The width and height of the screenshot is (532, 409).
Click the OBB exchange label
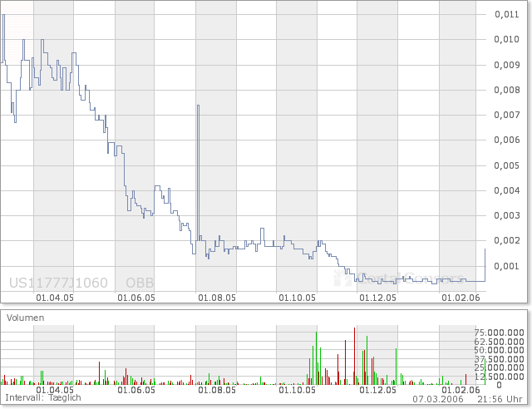click(140, 283)
